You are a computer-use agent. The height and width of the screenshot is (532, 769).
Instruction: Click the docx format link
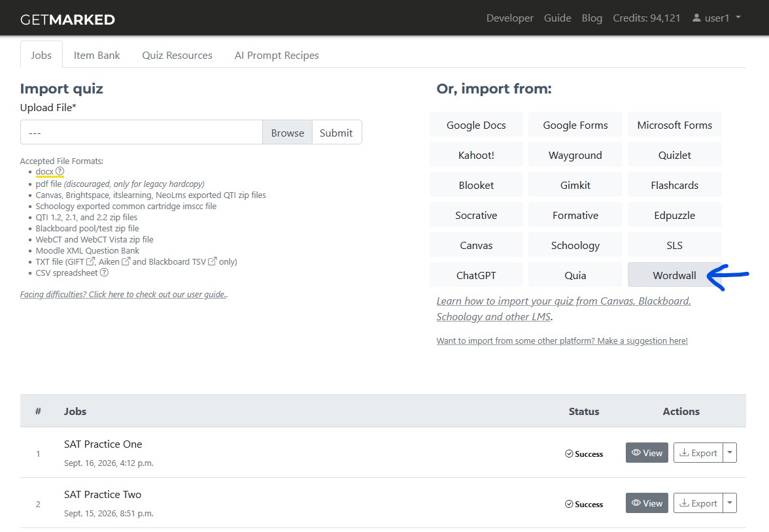[44, 171]
